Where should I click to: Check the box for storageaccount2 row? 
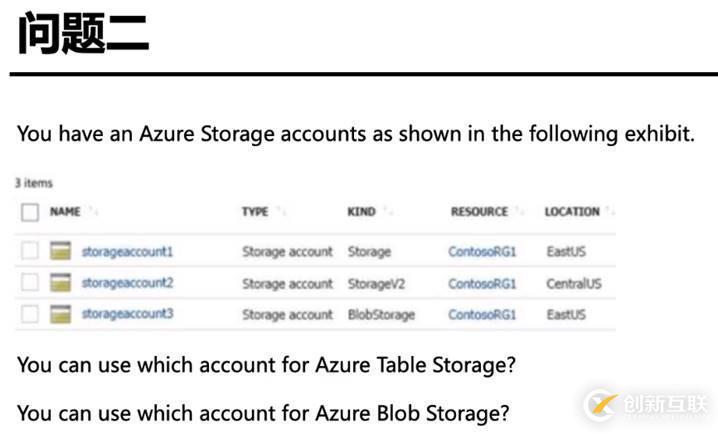pyautogui.click(x=30, y=283)
